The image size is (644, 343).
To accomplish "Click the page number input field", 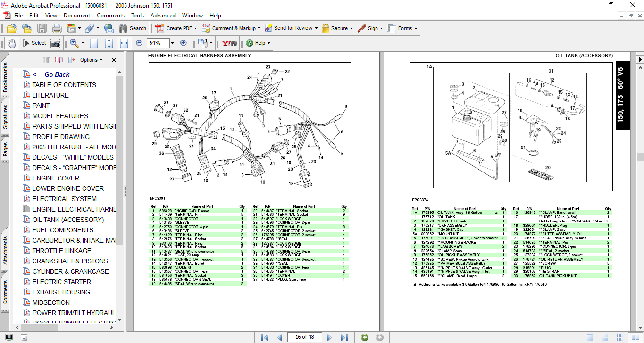I will 304,337.
